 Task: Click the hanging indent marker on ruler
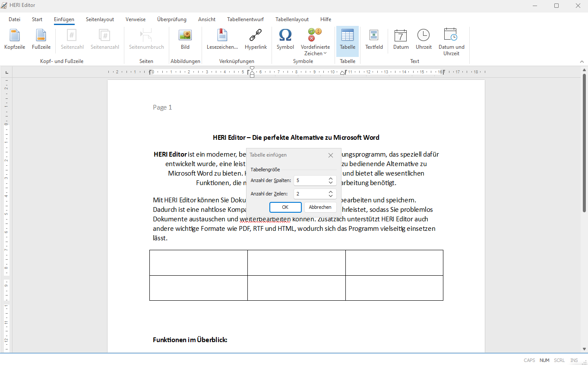252,73
